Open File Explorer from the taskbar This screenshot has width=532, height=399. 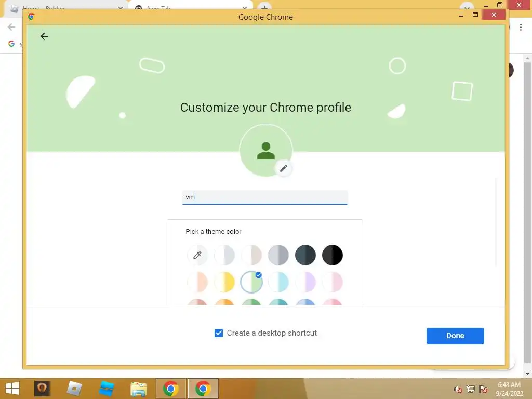138,389
